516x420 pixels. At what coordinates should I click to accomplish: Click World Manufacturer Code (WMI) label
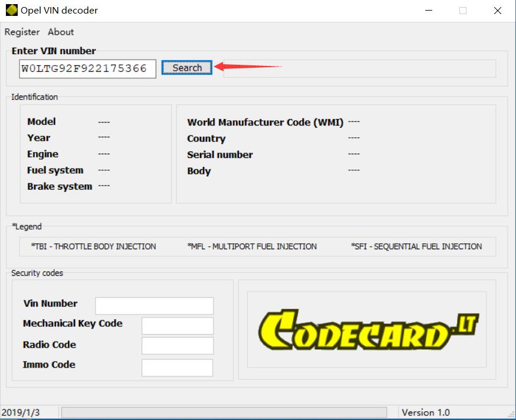click(x=265, y=123)
